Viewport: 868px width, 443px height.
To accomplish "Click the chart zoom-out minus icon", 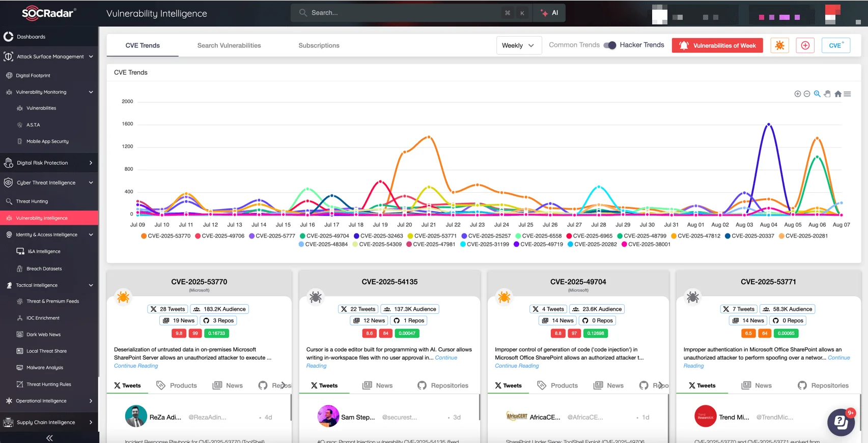I will [x=807, y=94].
